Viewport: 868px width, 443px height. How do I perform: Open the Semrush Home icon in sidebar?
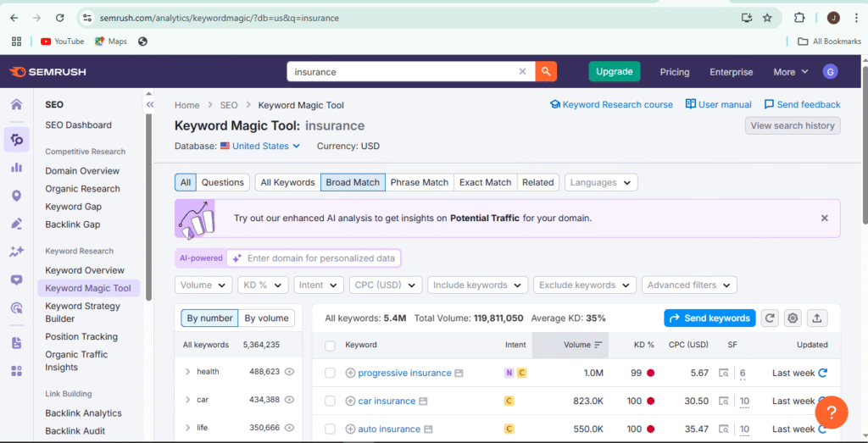pyautogui.click(x=17, y=104)
